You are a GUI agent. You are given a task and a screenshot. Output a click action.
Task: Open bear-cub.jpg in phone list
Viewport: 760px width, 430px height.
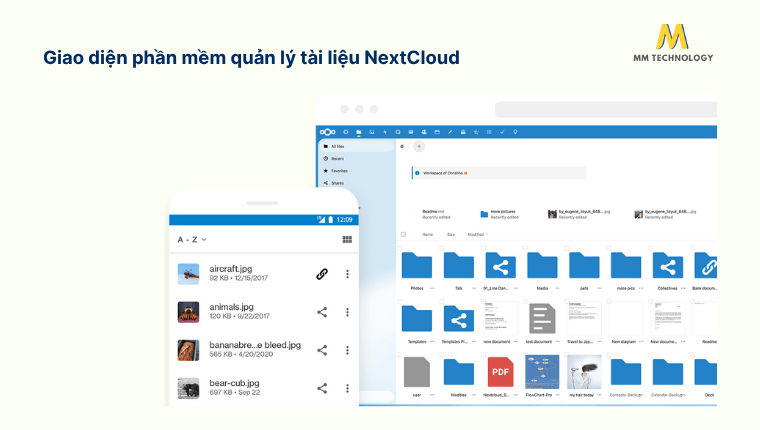[264, 388]
